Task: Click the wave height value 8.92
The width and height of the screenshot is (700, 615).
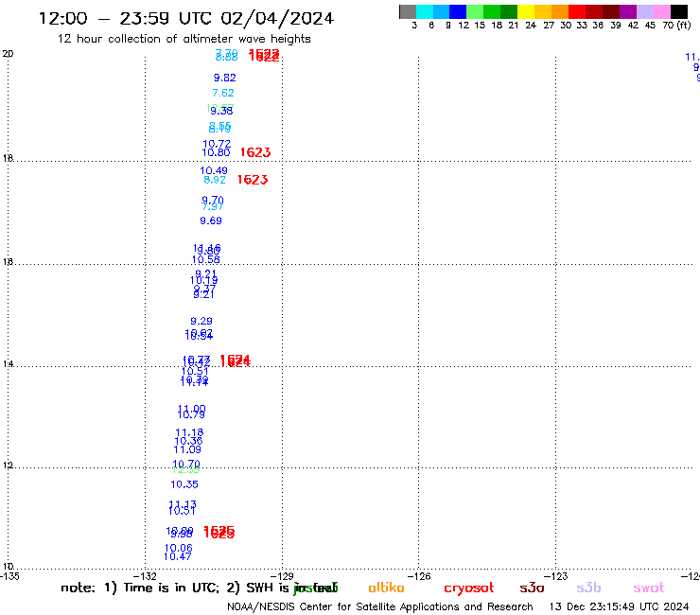Action: pos(215,180)
